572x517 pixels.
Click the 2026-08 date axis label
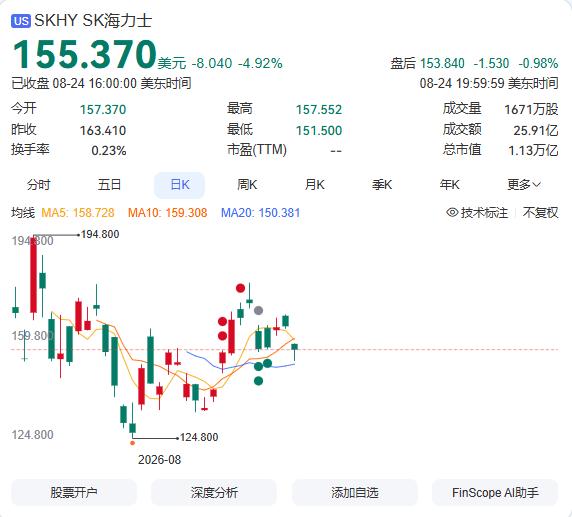click(159, 460)
